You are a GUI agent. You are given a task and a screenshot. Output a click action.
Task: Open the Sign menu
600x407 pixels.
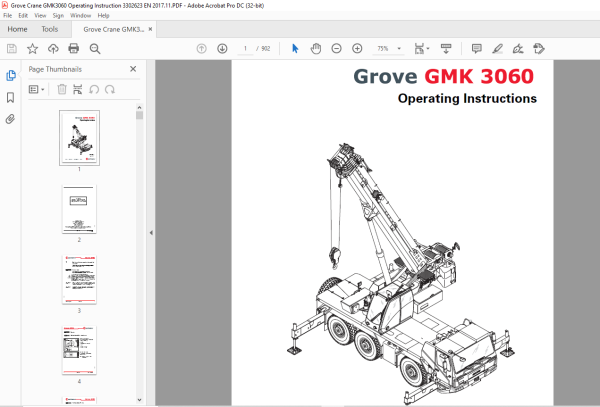pos(58,15)
